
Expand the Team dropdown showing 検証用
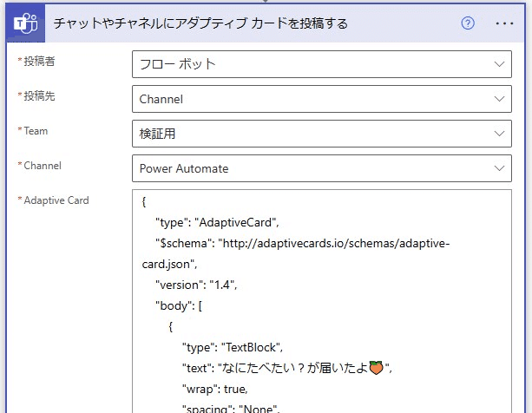[x=322, y=134]
